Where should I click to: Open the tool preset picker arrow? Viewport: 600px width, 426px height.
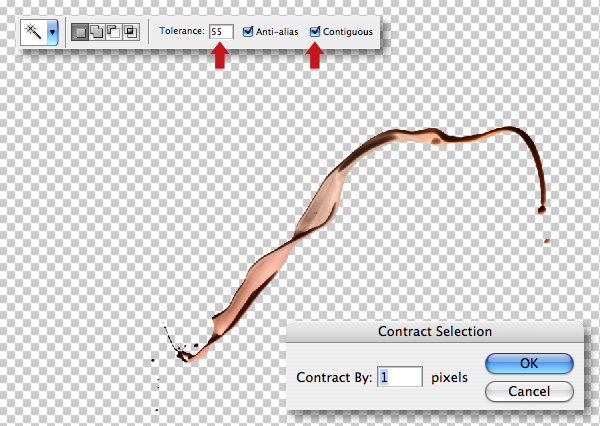(52, 33)
